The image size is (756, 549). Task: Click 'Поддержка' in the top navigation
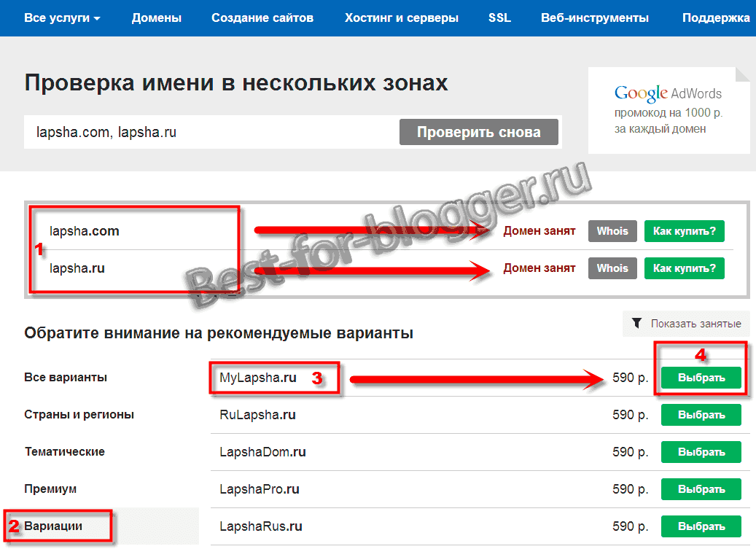[x=717, y=18]
